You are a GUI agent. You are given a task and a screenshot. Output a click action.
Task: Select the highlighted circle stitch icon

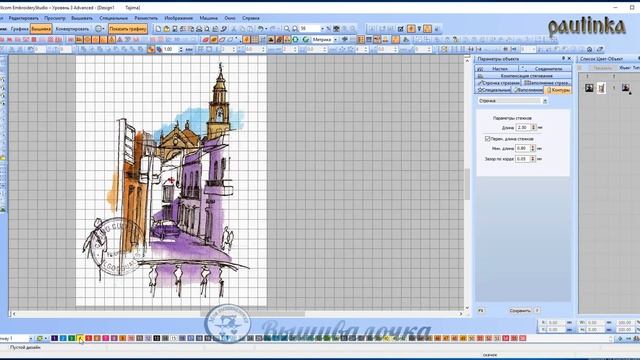(87, 40)
